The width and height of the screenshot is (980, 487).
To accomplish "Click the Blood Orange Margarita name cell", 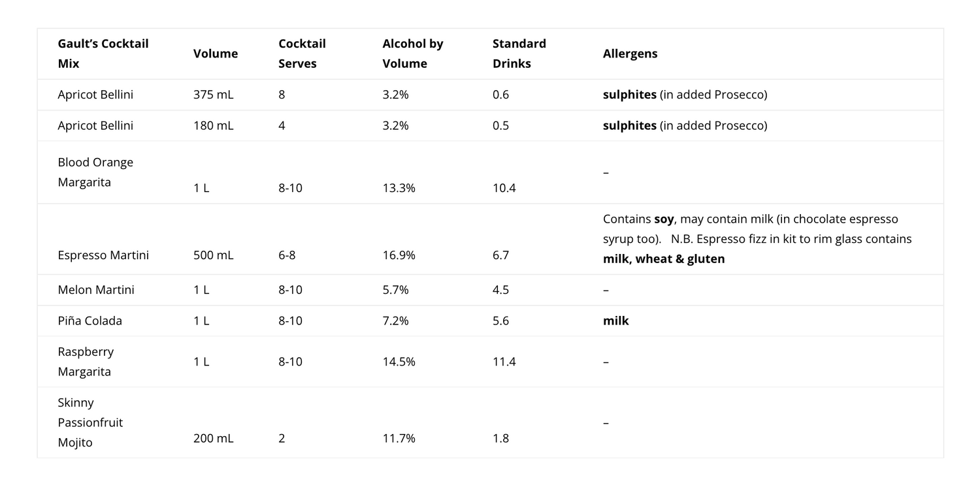I will point(95,172).
